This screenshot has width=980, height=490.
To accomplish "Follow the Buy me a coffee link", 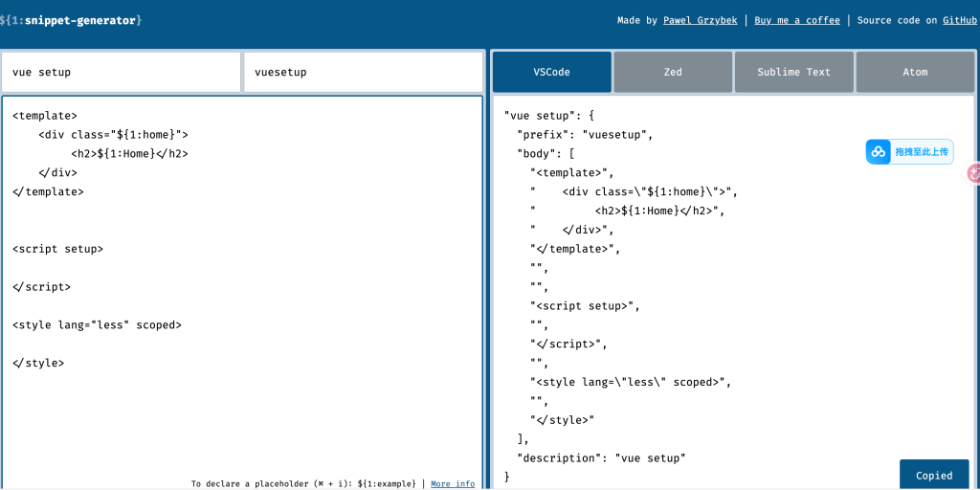I will pos(796,20).
